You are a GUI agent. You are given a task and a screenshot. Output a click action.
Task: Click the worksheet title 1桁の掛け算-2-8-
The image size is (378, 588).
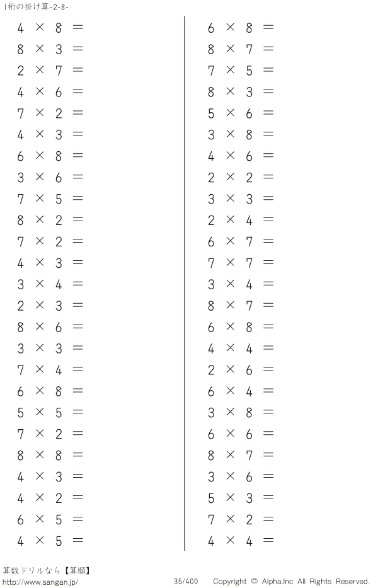click(x=36, y=7)
